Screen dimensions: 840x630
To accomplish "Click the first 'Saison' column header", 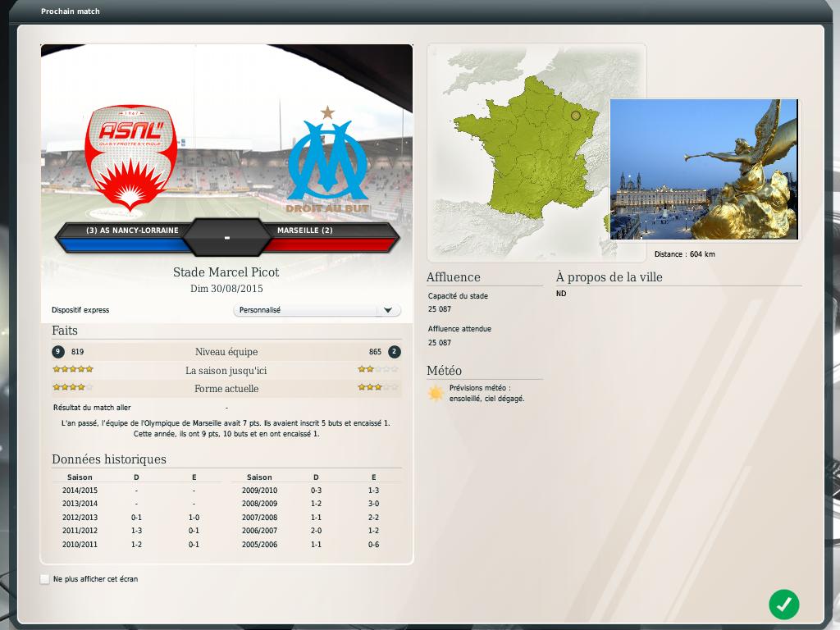I will (x=80, y=477).
